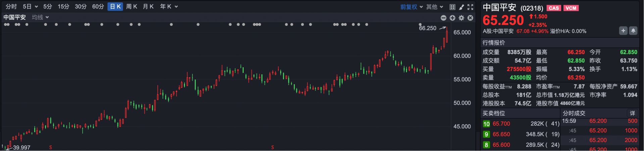Open indicator settings gear icon
The height and width of the screenshot is (151, 644).
pyautogui.click(x=461, y=18)
